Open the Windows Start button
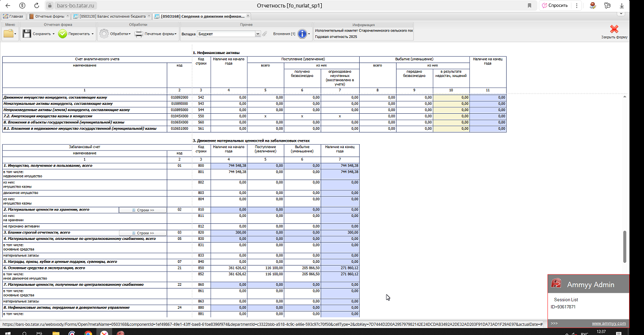The width and height of the screenshot is (644, 335). [8, 332]
